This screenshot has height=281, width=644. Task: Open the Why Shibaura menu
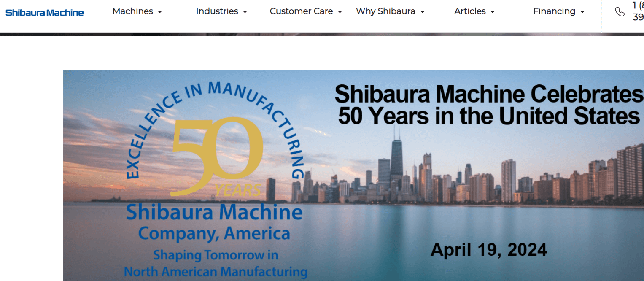(390, 11)
